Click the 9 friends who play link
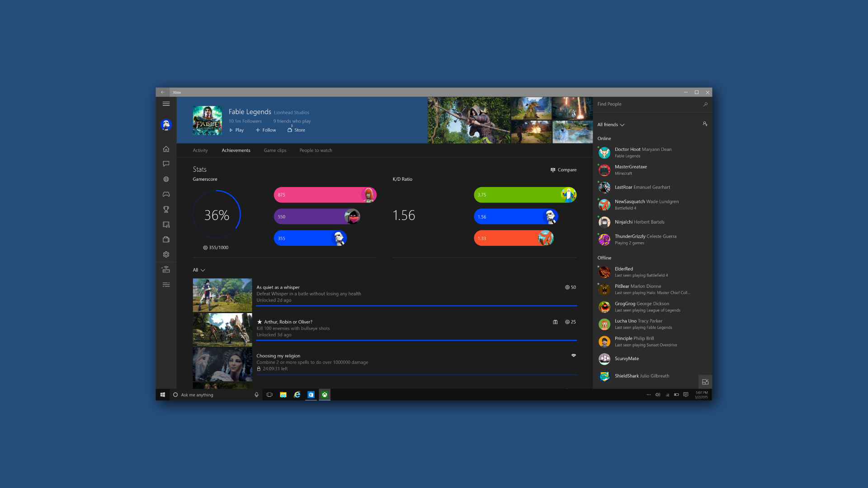 292,121
